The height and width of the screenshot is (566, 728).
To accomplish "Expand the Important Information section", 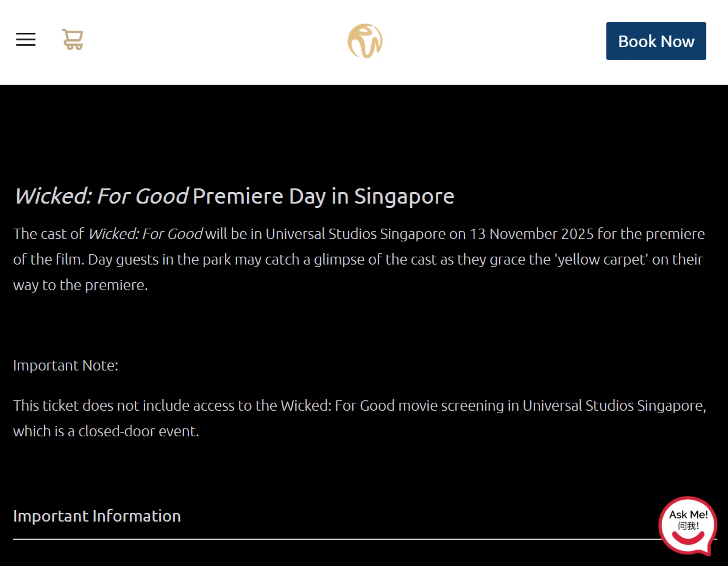I will [97, 516].
